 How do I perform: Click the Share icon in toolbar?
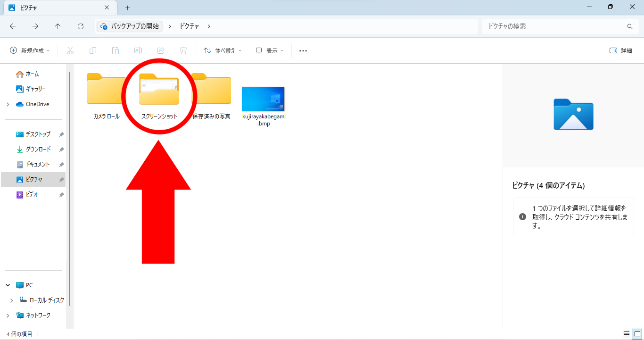tap(161, 50)
